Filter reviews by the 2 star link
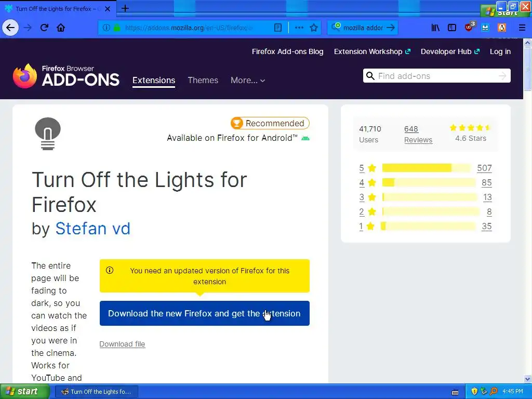Viewport: 532px width, 399px height. click(x=362, y=212)
